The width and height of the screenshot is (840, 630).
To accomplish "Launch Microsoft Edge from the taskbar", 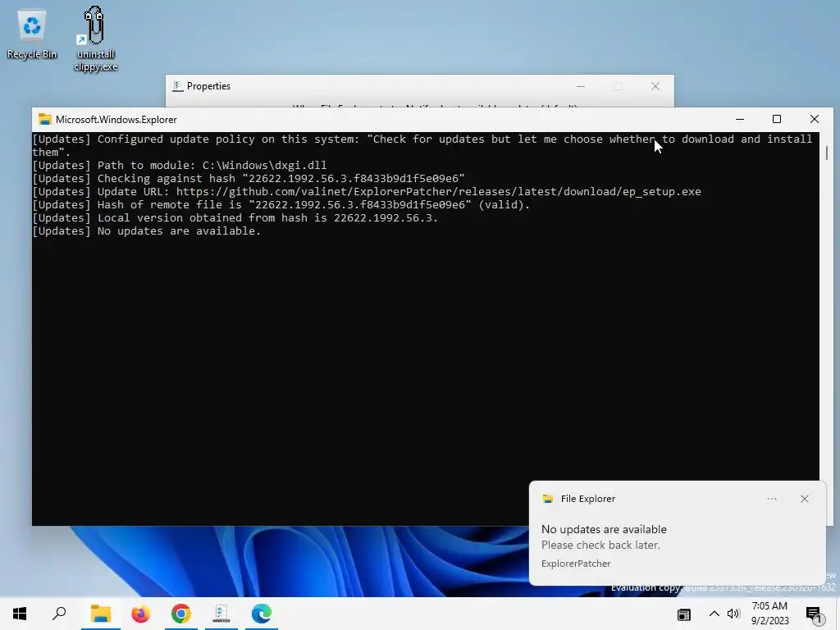I will point(262,614).
